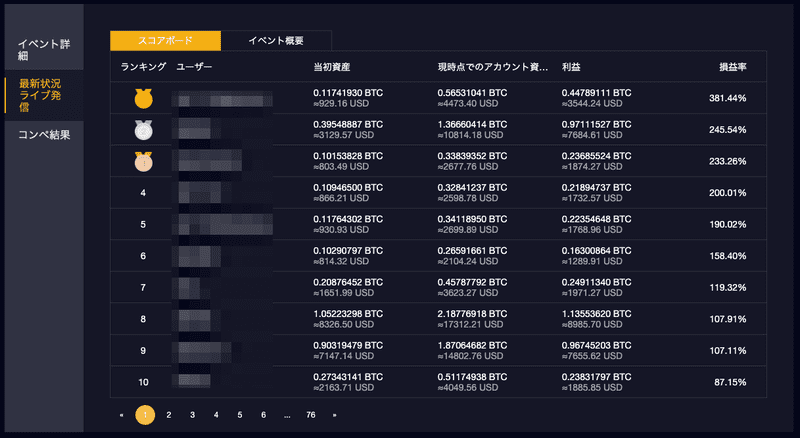800x438 pixels.
Task: Go to pagination page 3
Action: coord(192,415)
